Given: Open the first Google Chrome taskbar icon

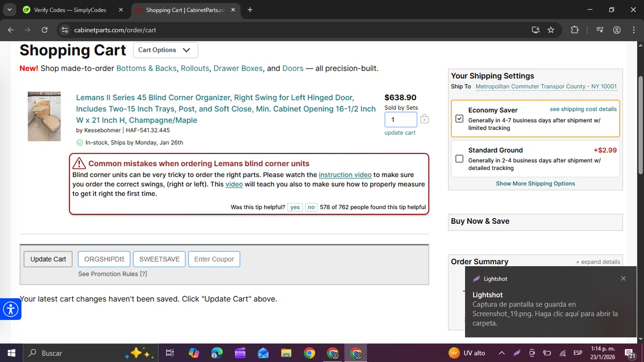Looking at the screenshot, I should (x=309, y=353).
